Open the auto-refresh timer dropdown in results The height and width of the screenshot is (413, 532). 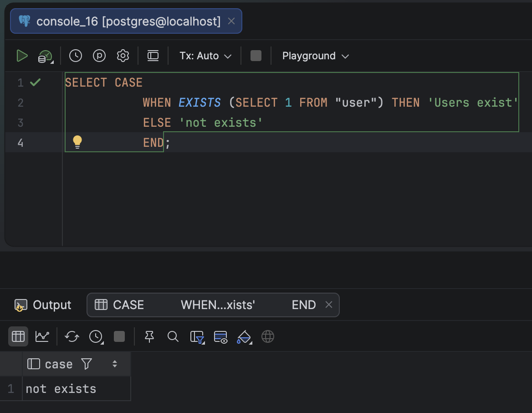pos(97,337)
